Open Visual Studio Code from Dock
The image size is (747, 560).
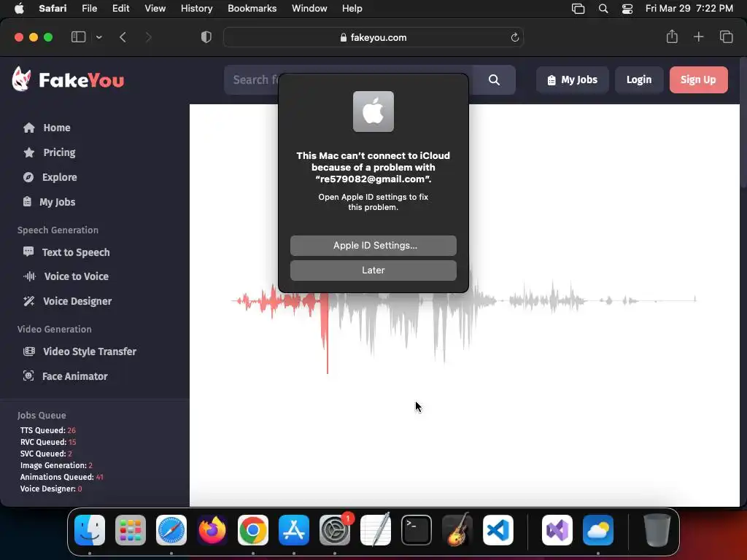click(498, 530)
